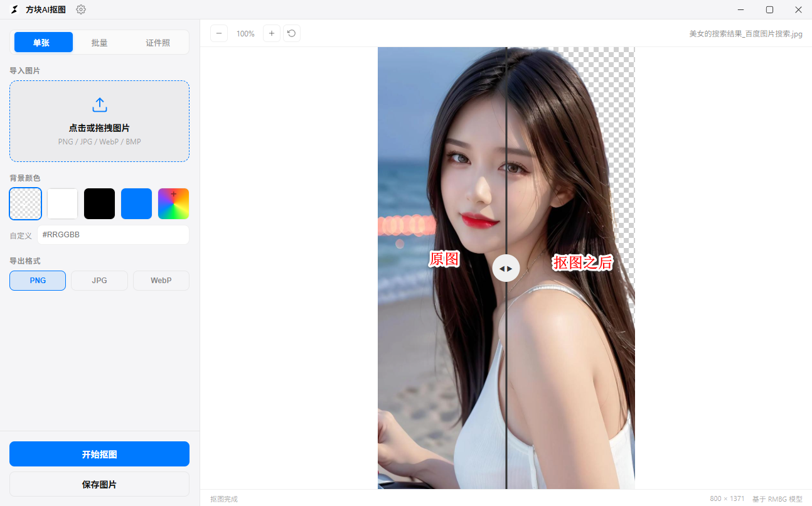Click the zoom out minus icon
Viewport: 812px width, 506px height.
pyautogui.click(x=219, y=33)
